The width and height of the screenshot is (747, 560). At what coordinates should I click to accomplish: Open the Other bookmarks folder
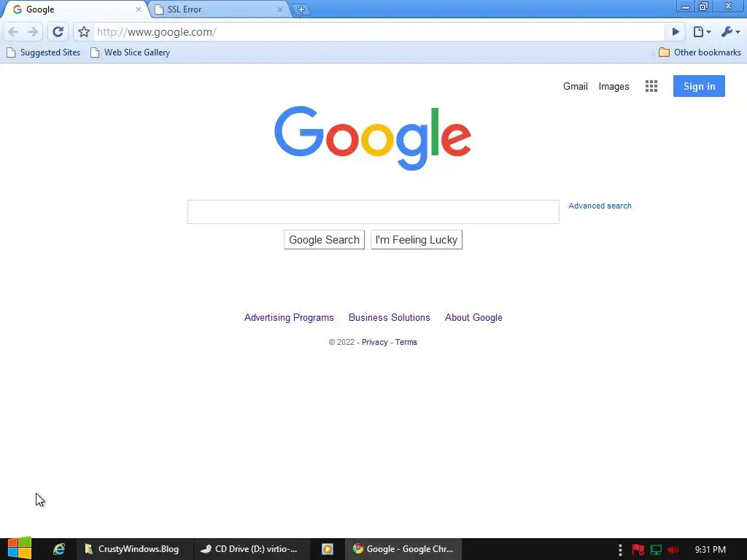point(700,52)
